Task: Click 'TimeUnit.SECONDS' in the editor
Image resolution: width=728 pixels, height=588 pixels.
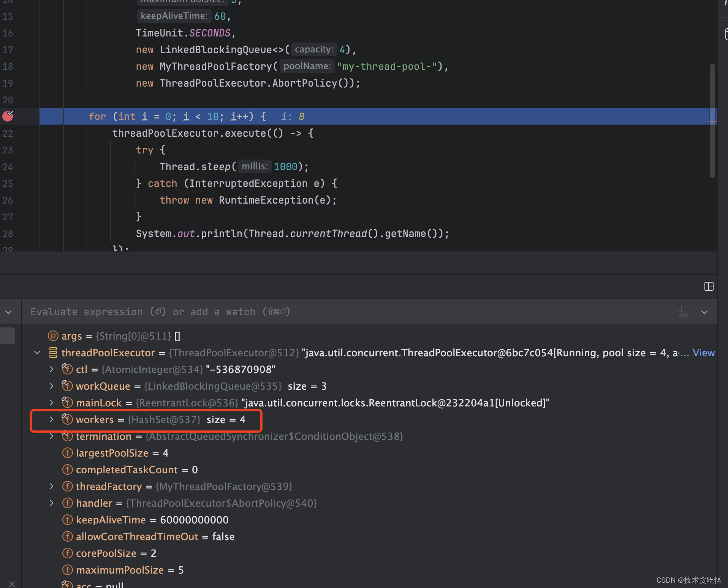Action: (x=183, y=33)
